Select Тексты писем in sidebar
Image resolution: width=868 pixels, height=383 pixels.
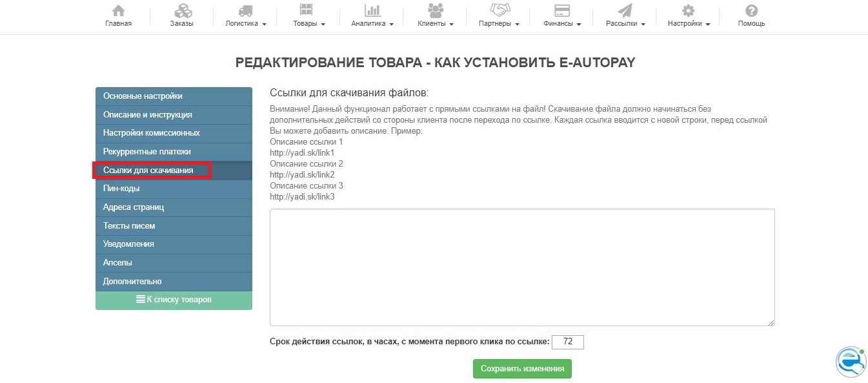(174, 226)
